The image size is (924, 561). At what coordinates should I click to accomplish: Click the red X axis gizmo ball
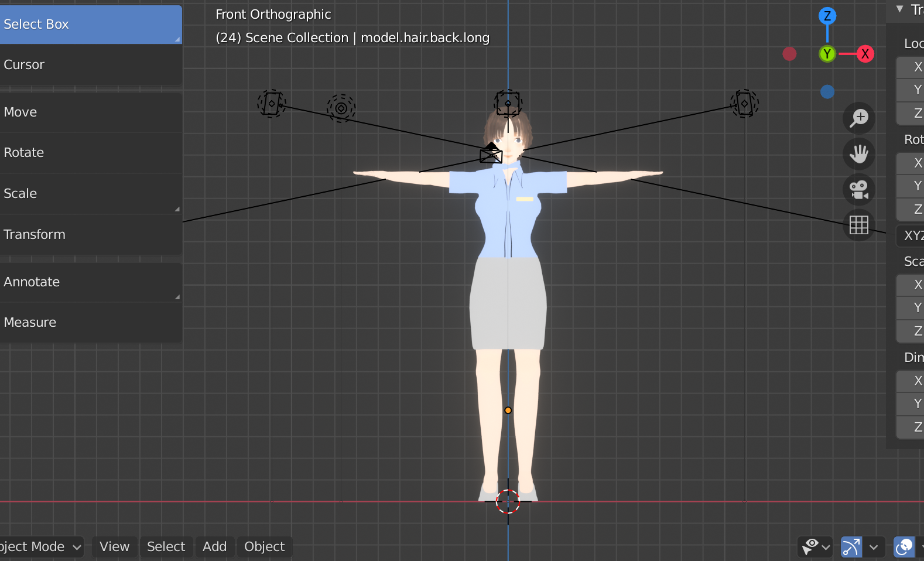(865, 54)
